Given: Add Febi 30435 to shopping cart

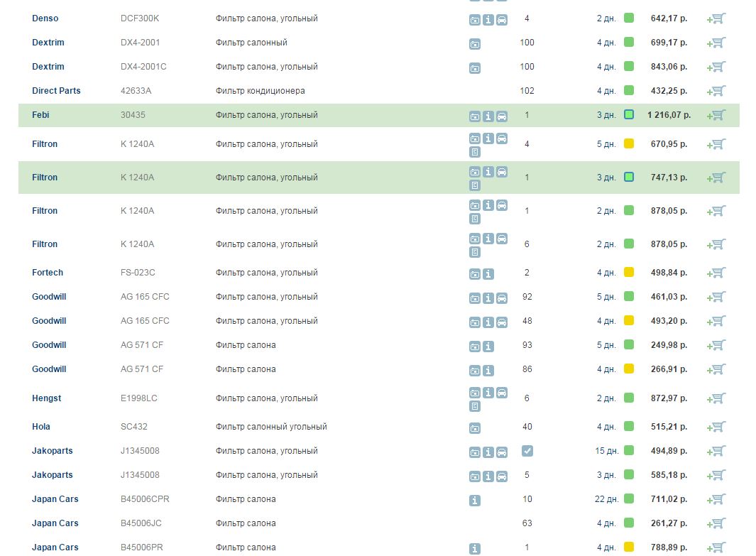Looking at the screenshot, I should (716, 115).
